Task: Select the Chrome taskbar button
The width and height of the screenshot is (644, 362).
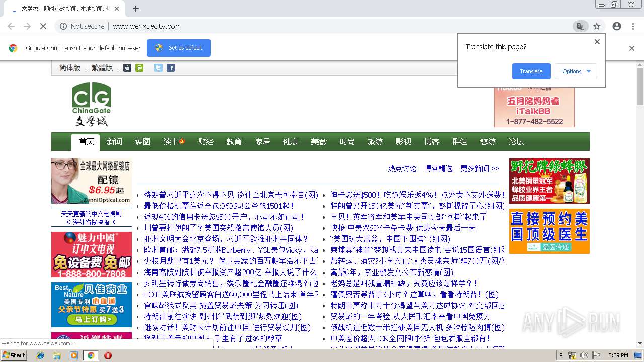Action: pyautogui.click(x=91, y=355)
